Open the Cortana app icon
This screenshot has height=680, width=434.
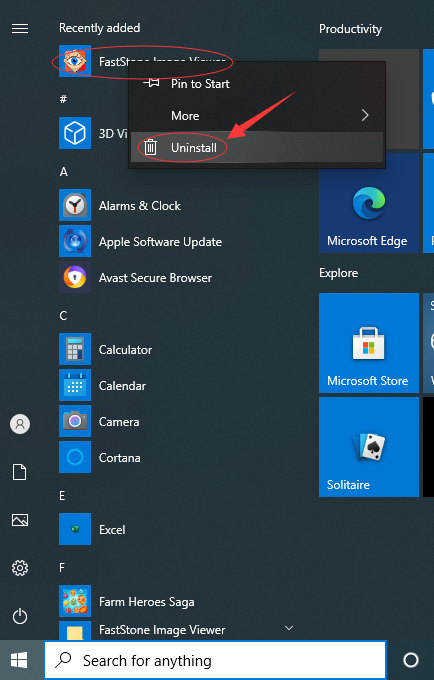coord(75,457)
